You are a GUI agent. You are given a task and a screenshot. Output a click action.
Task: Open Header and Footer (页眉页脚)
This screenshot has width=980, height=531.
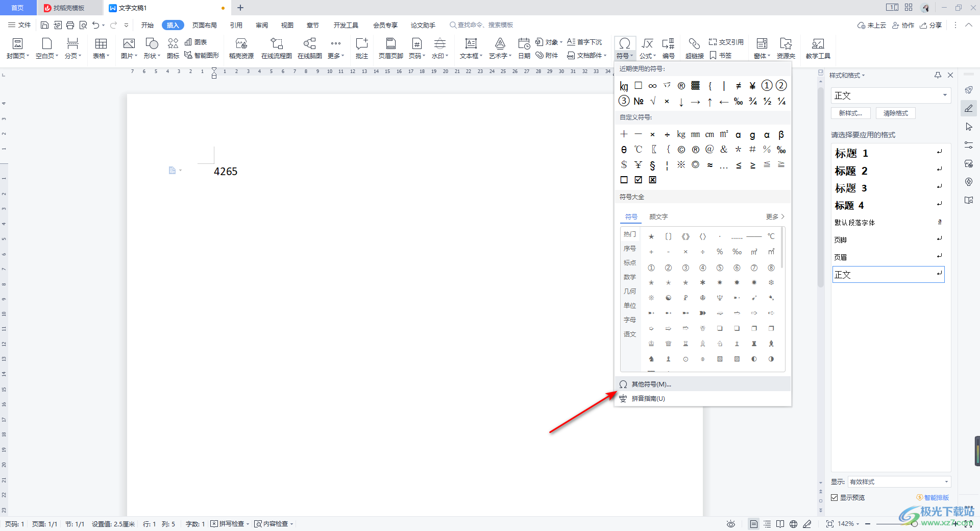pyautogui.click(x=390, y=49)
